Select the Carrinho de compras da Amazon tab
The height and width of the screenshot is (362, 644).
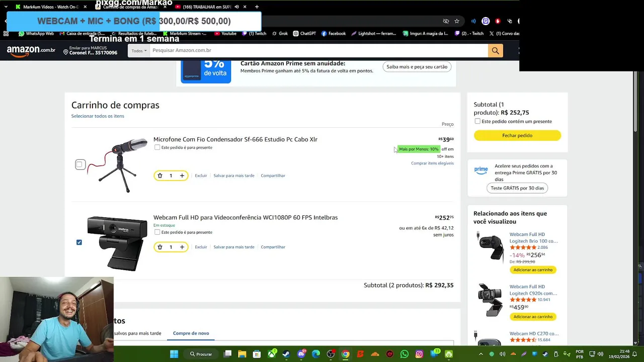[131, 7]
